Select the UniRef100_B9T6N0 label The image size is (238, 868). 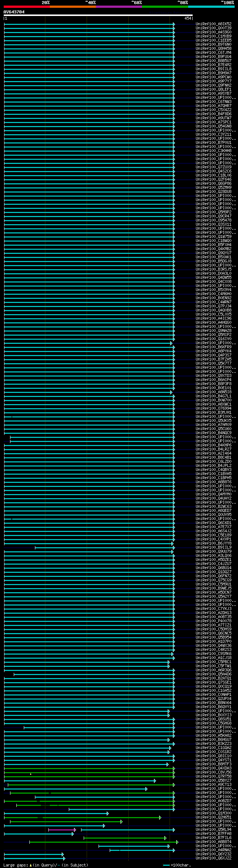pos(213,45)
